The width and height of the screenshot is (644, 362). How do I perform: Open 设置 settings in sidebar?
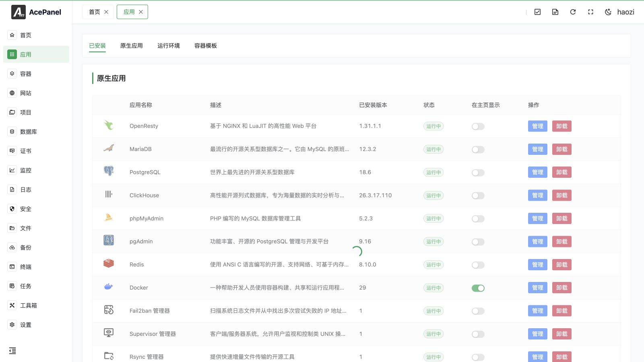[36, 325]
